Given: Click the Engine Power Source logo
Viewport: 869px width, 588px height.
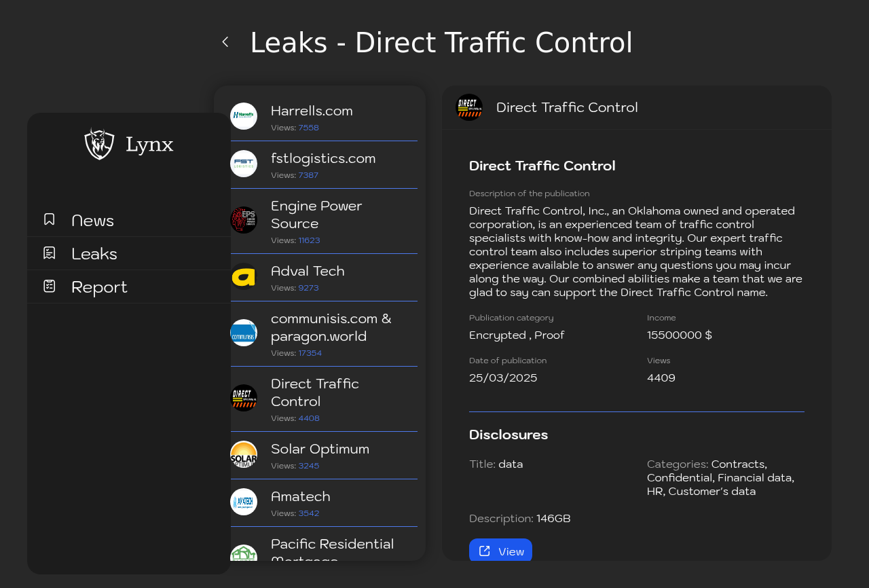Looking at the screenshot, I should coord(244,220).
